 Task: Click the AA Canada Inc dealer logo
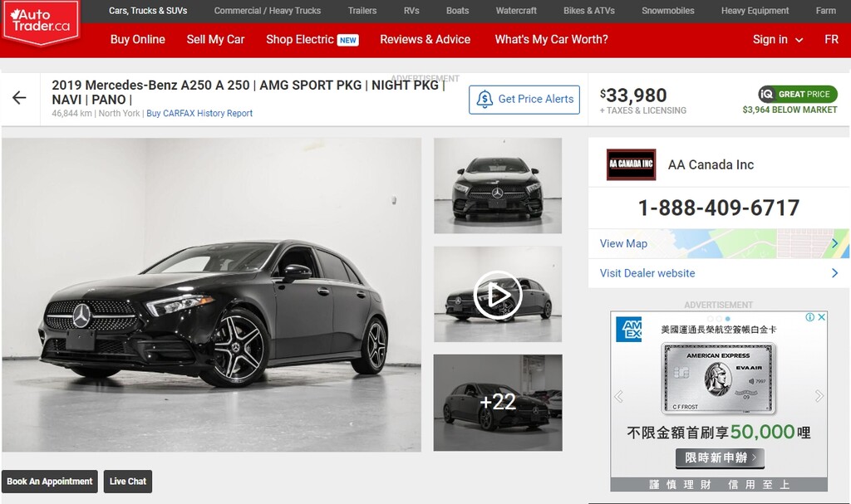pos(631,164)
